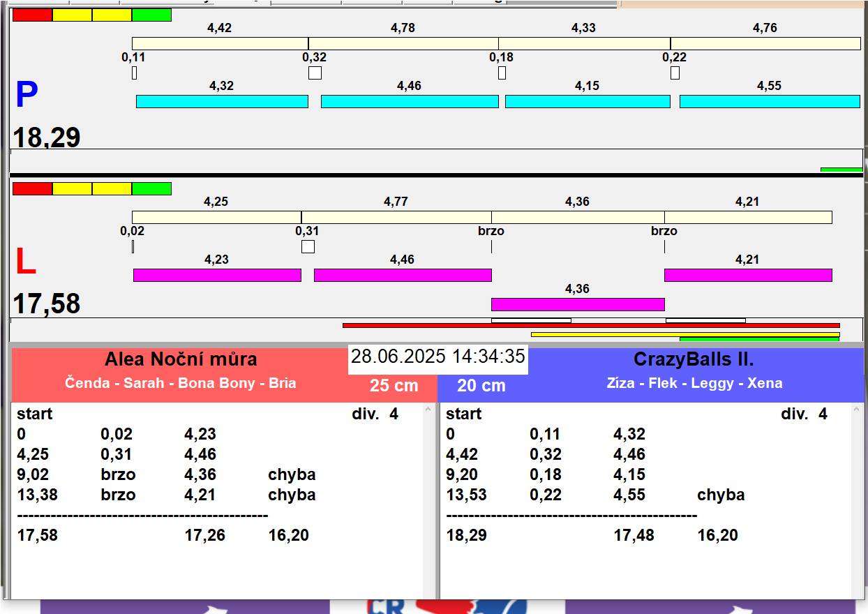Screen dimensions: 868x614
Task: Click the magenta bar labeled 4,36
Action: [x=578, y=304]
